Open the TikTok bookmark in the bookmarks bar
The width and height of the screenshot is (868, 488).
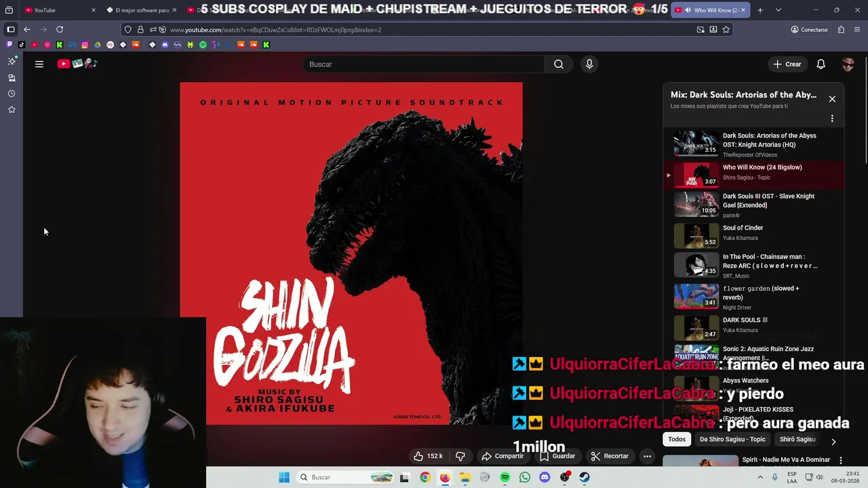pos(22,45)
